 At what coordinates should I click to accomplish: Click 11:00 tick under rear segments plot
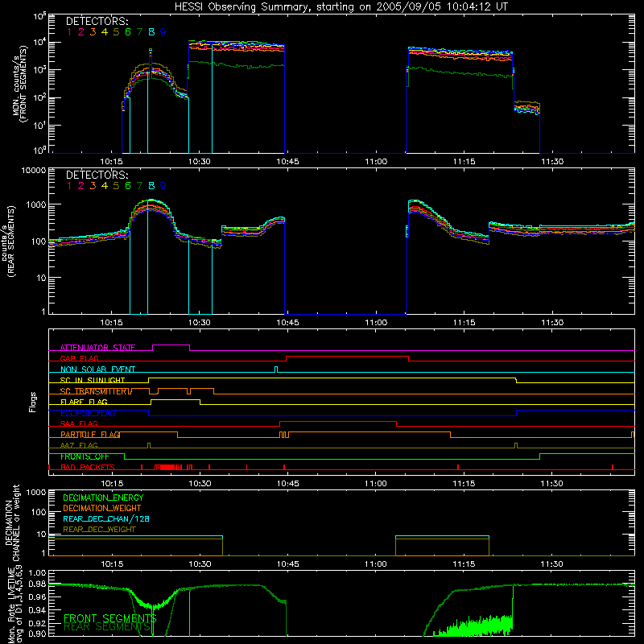[x=376, y=323]
